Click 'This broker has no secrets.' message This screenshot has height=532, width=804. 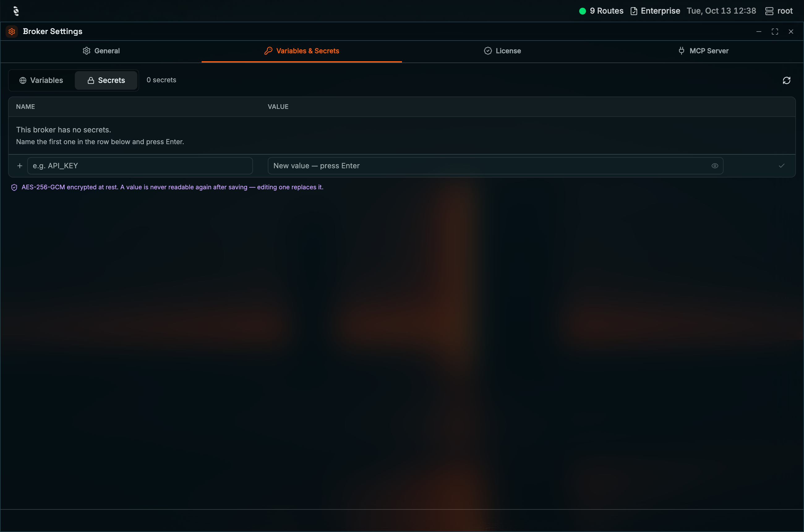63,130
